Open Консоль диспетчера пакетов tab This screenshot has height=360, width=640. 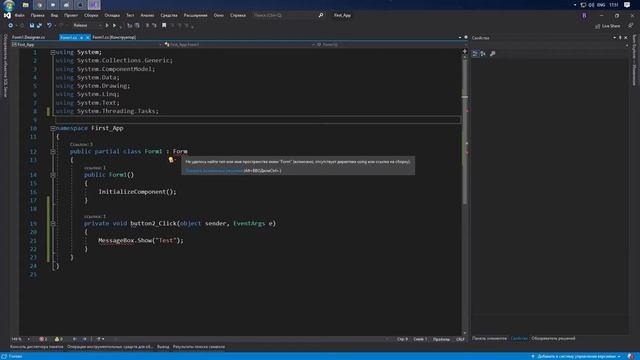pyautogui.click(x=37, y=347)
